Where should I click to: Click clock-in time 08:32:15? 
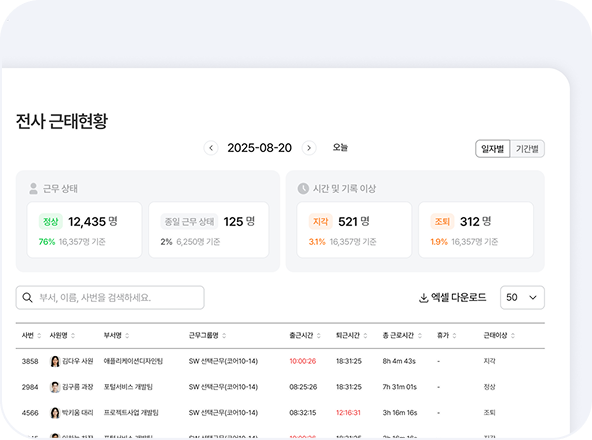[303, 413]
